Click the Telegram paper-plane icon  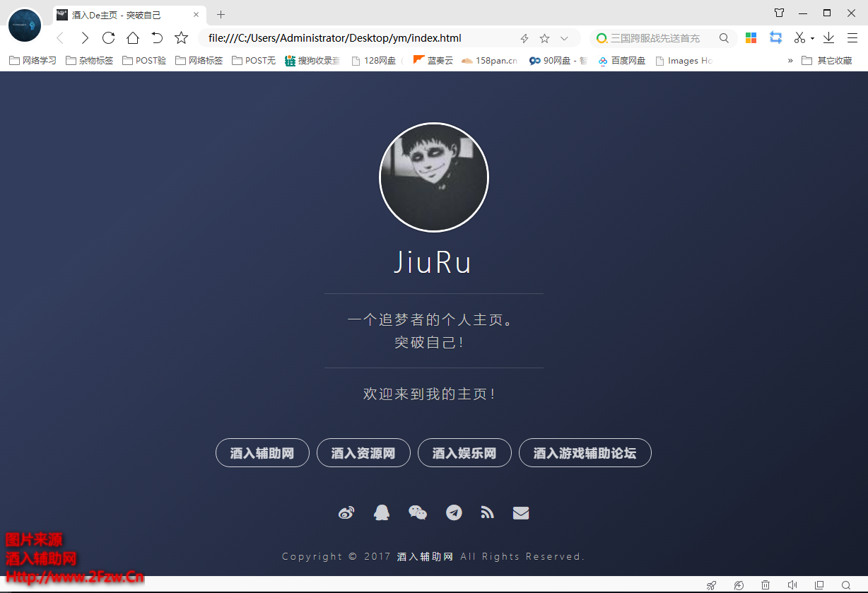[x=454, y=512]
